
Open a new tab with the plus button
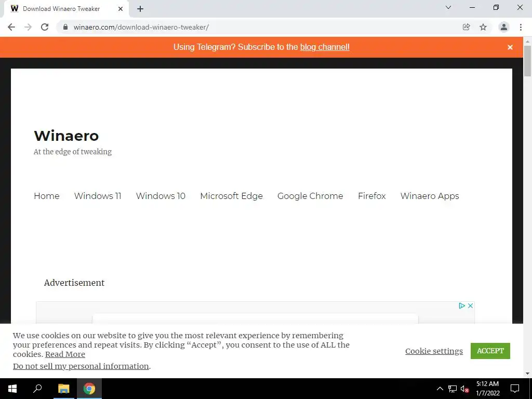140,9
